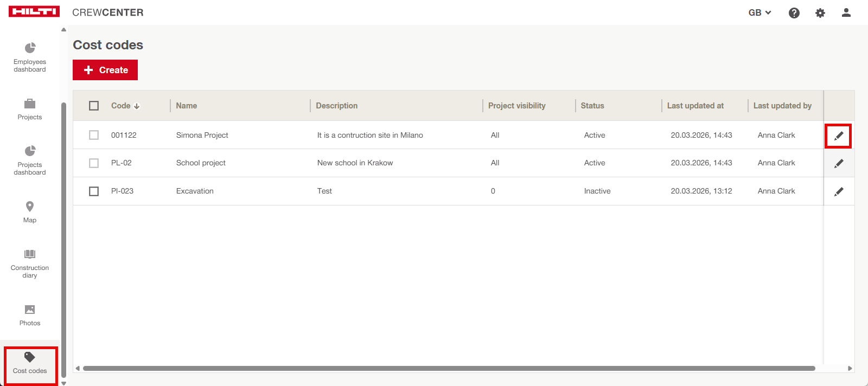Select checkbox for code 001122

94,135
